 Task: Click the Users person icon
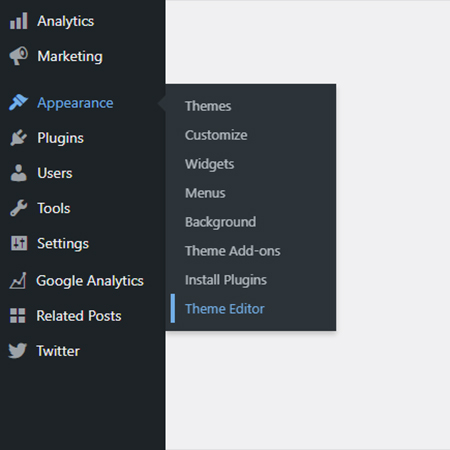click(x=18, y=173)
